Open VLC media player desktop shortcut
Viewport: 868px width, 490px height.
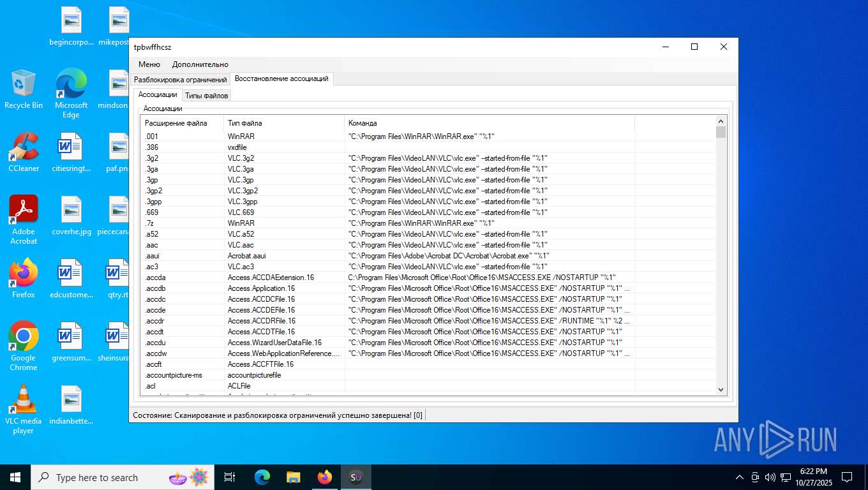tap(24, 410)
